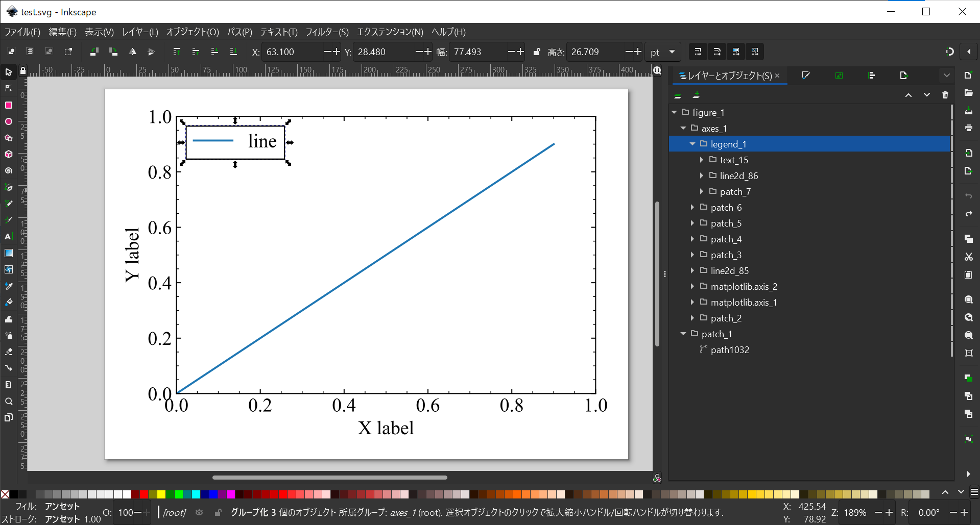Add a new layer in the panel
Screen dimensions: 980x525
click(696, 95)
